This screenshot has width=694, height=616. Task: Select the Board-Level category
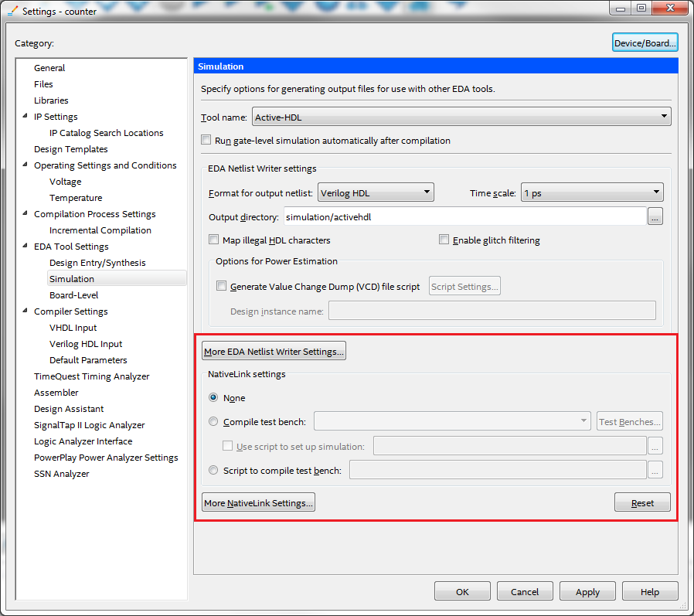coord(73,295)
